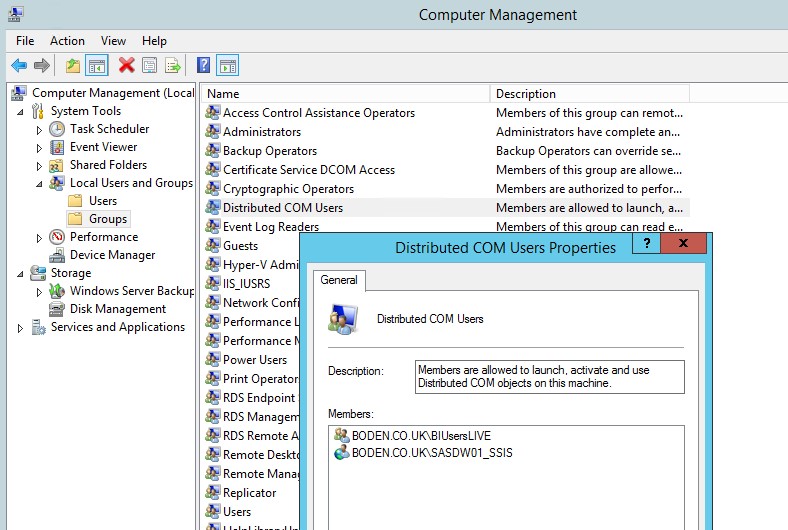Screen dimensions: 788x530
Task: Expand the Task Scheduler node
Action: pyautogui.click(x=39, y=130)
